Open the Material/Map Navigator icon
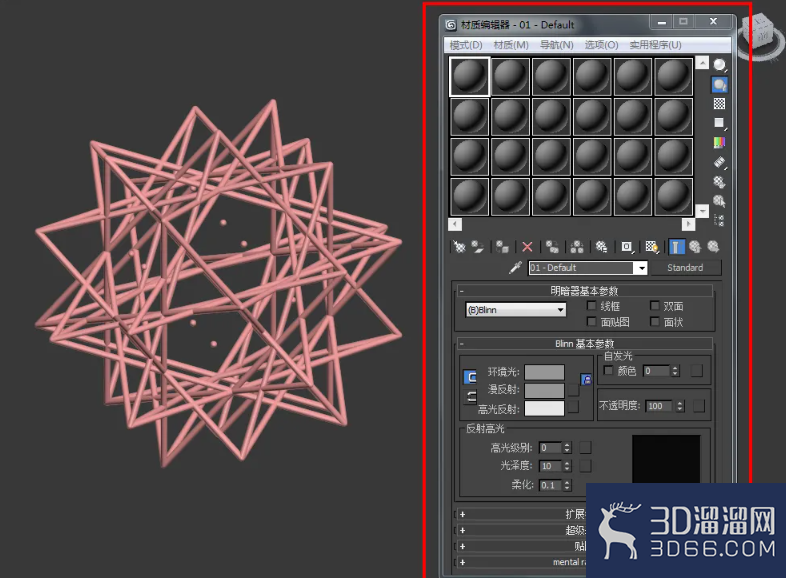This screenshot has height=578, width=786. [x=719, y=220]
